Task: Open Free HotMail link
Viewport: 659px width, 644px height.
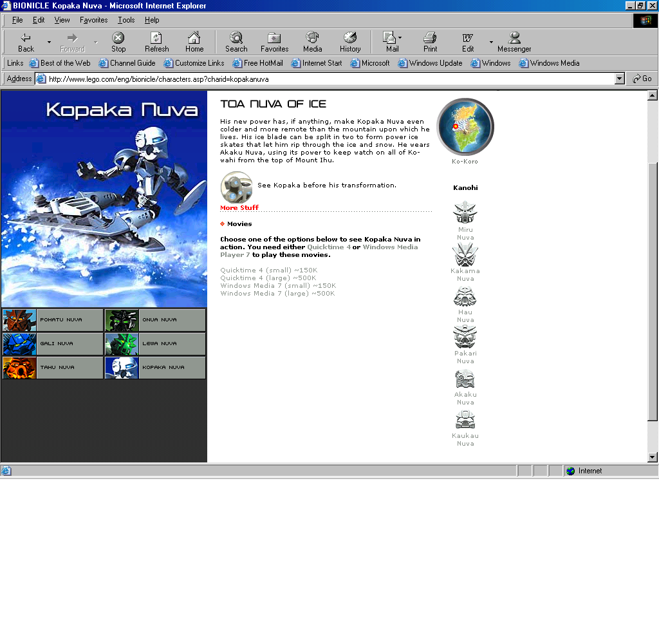Action: pyautogui.click(x=257, y=63)
